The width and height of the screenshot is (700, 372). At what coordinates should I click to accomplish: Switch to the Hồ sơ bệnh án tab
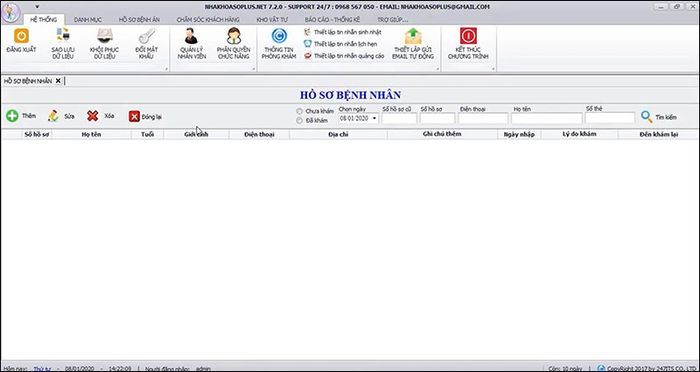139,20
